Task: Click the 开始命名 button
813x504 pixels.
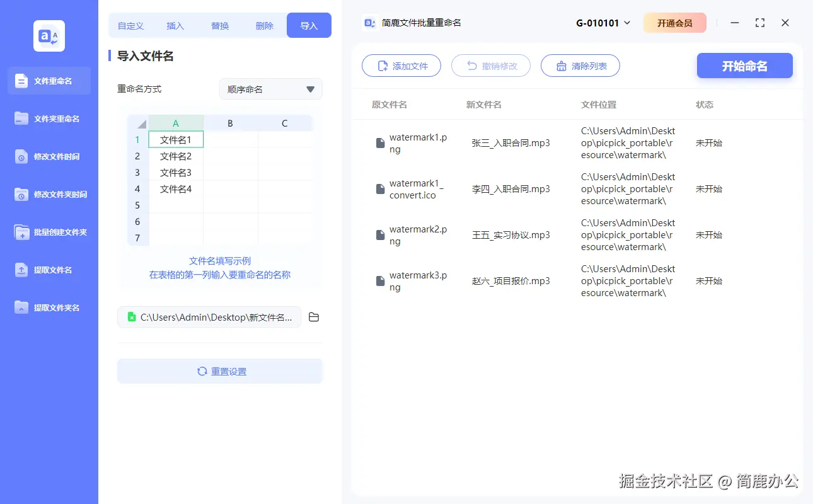Action: [745, 66]
